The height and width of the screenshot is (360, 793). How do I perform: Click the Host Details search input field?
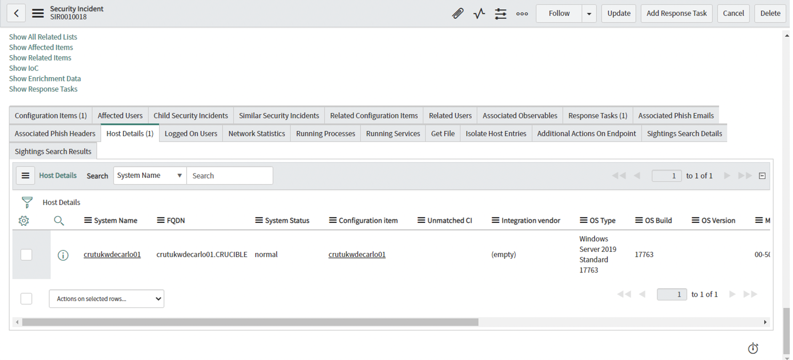(230, 175)
